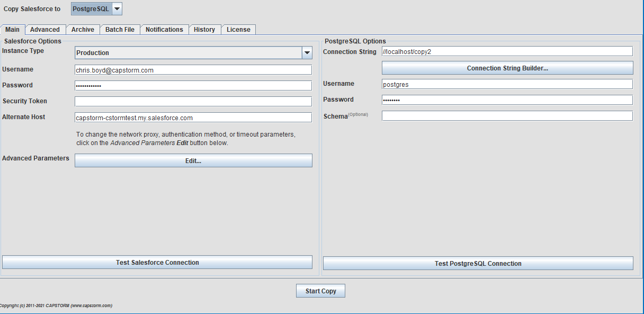This screenshot has height=314, width=644.
Task: Click Test Salesforce Connection button
Action: coord(157,263)
